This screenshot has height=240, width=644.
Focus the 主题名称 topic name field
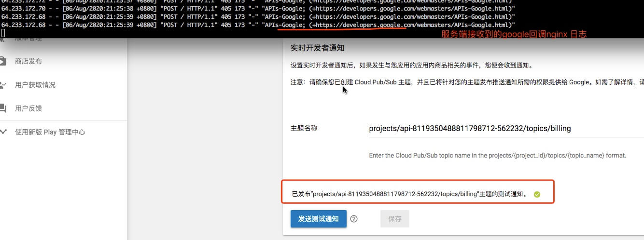(506, 129)
